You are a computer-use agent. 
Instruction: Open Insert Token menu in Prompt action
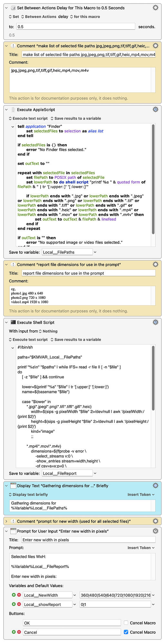point(141,548)
